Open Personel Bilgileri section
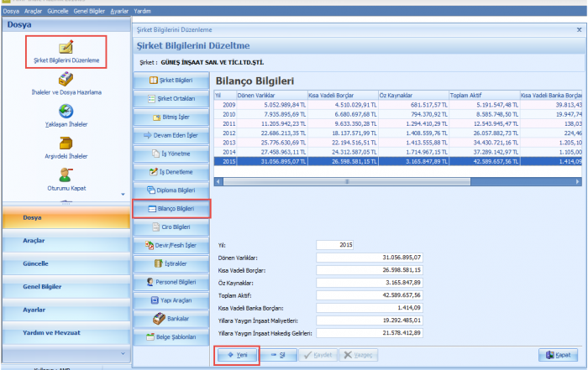Image resolution: width=588 pixels, height=370 pixels. (x=171, y=282)
